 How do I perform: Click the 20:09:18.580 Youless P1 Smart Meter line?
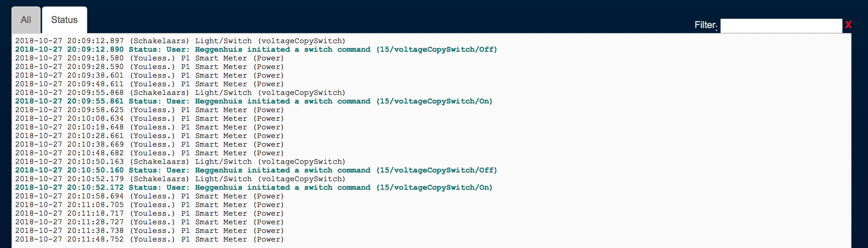pos(149,58)
